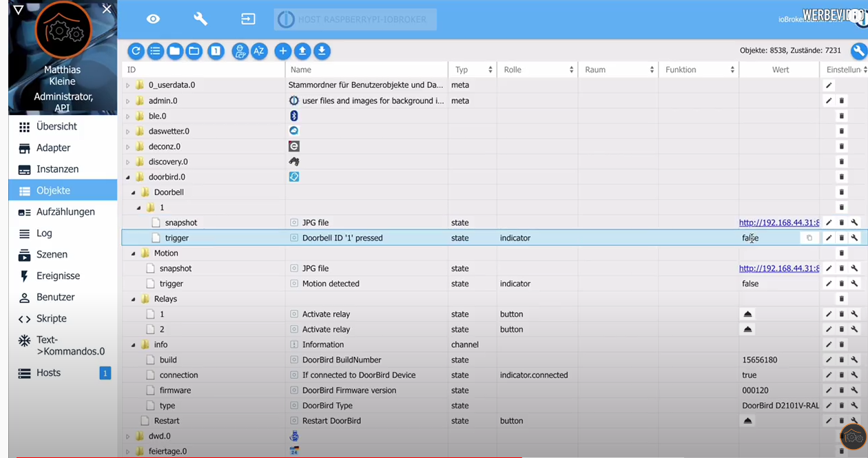Open Szenen from sidebar

point(63,255)
